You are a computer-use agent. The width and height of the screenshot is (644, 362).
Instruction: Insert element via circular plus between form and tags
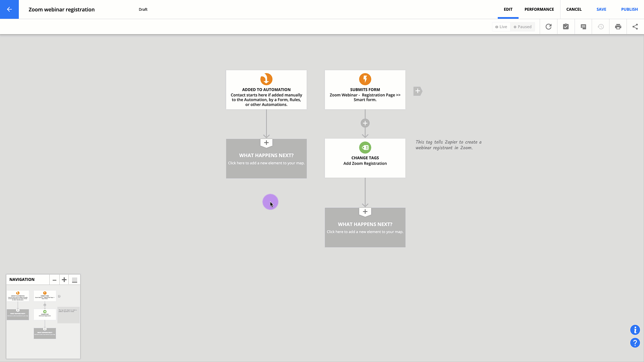[x=365, y=123]
